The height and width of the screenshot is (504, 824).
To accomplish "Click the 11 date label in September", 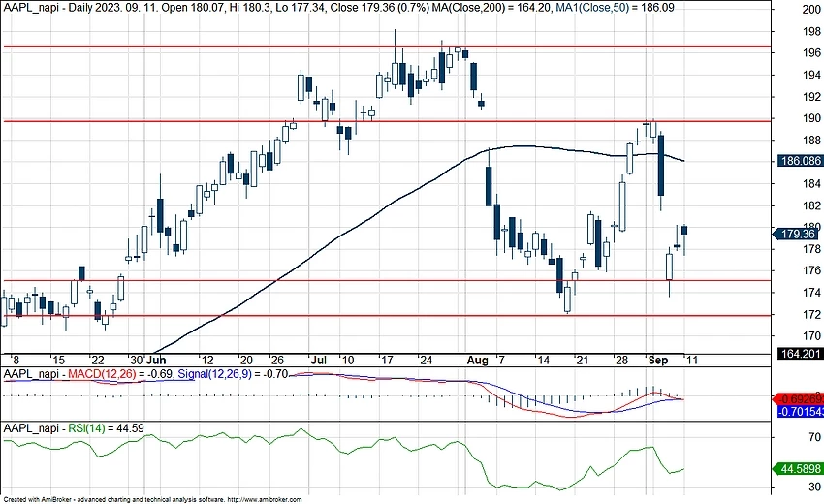I will (692, 360).
